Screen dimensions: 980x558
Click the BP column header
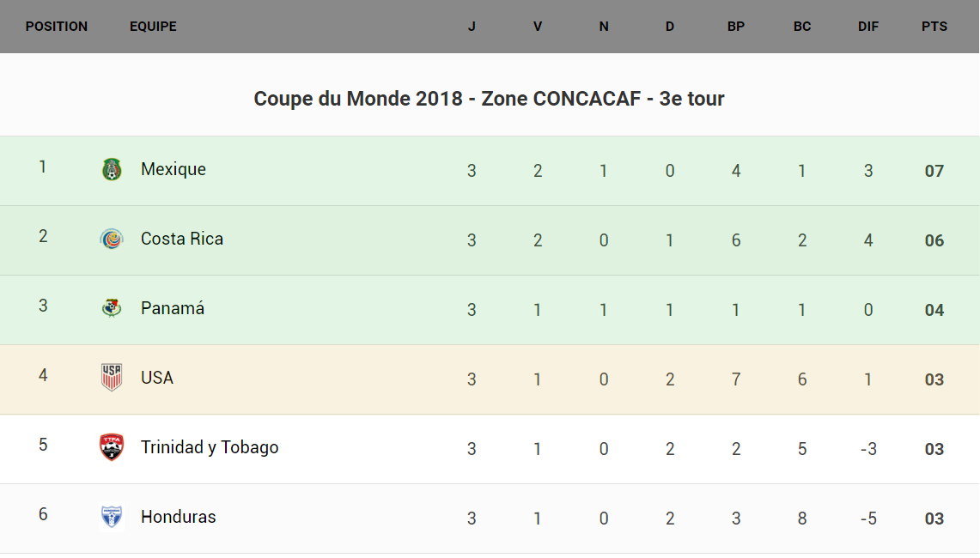coord(736,27)
